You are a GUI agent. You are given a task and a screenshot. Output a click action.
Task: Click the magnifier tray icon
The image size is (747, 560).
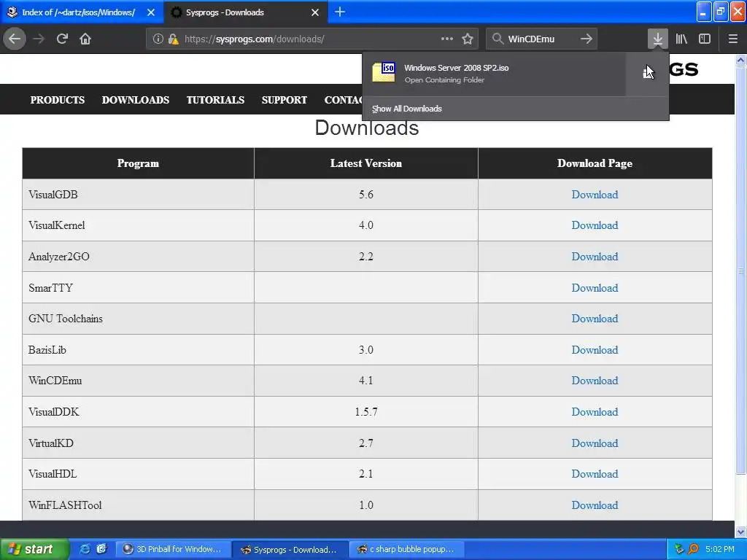point(693,549)
